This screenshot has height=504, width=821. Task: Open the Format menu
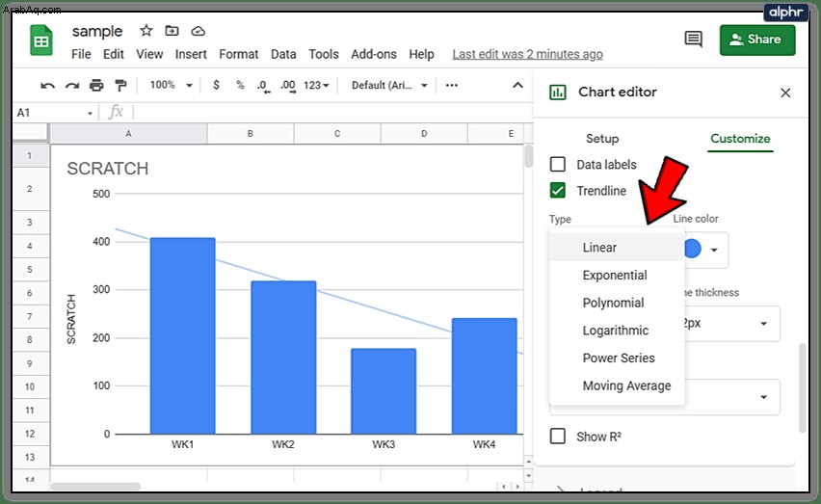tap(239, 54)
